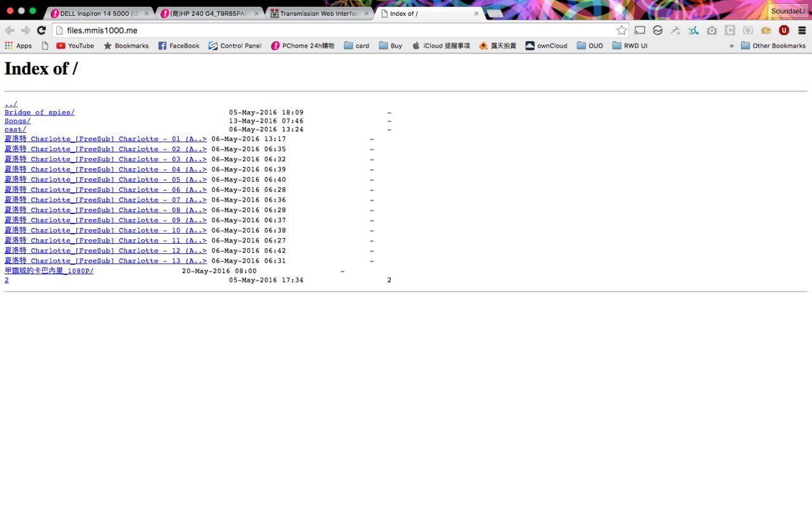Expand the card bookmarks folder

357,46
